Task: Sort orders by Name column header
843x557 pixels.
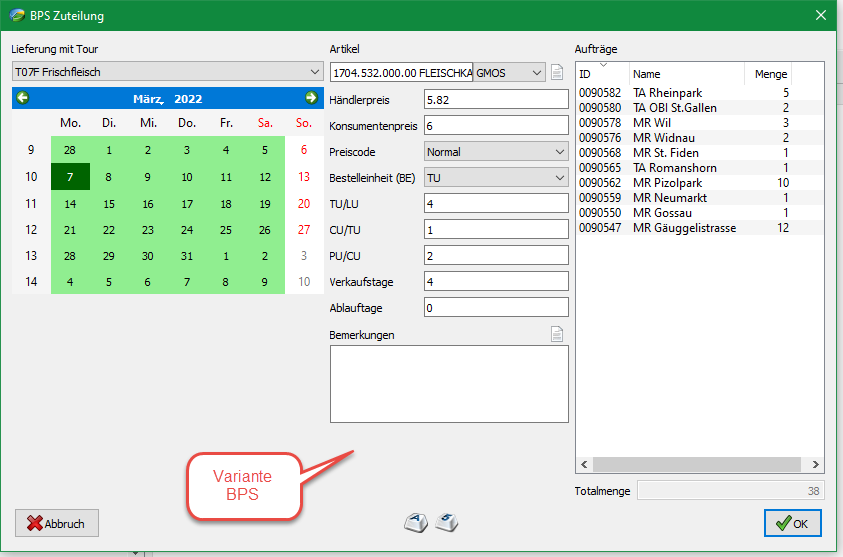Action: click(686, 74)
